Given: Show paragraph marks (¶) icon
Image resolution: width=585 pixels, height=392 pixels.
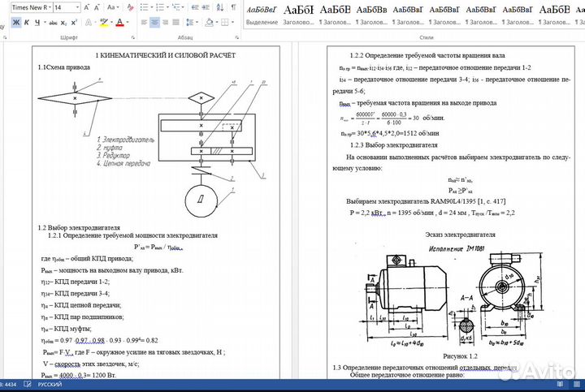Looking at the screenshot, I should click(233, 6).
